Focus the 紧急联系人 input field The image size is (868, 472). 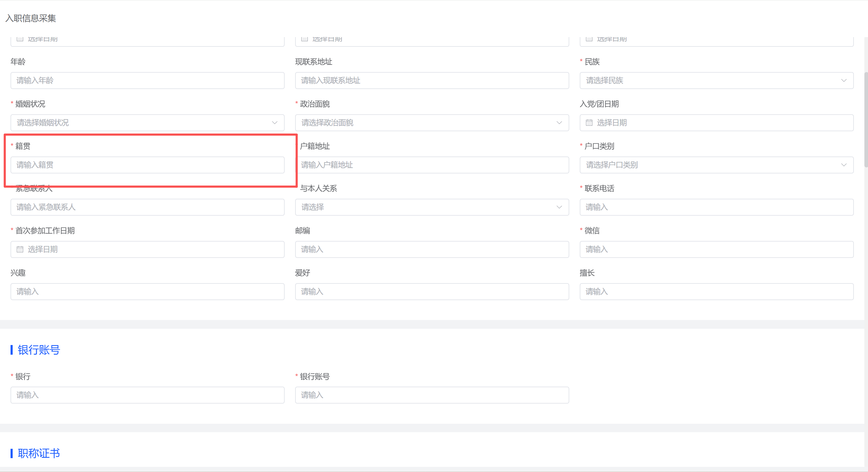pos(147,207)
